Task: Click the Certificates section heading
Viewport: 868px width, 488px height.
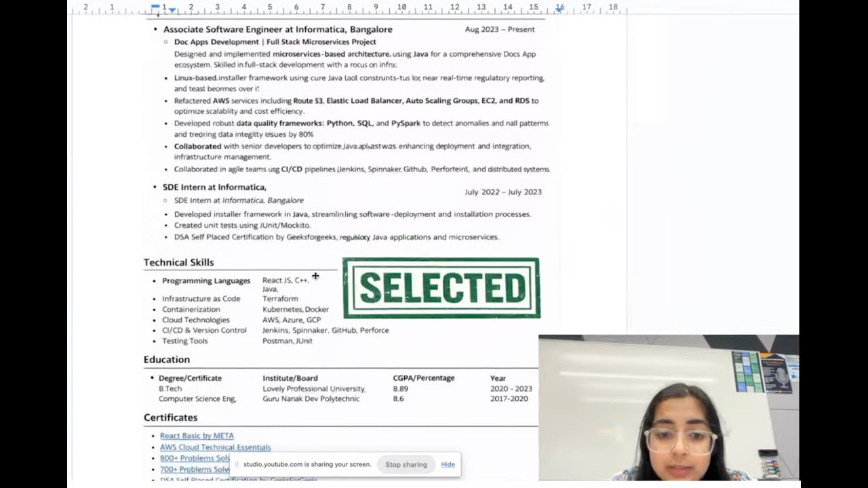Action: pos(171,418)
